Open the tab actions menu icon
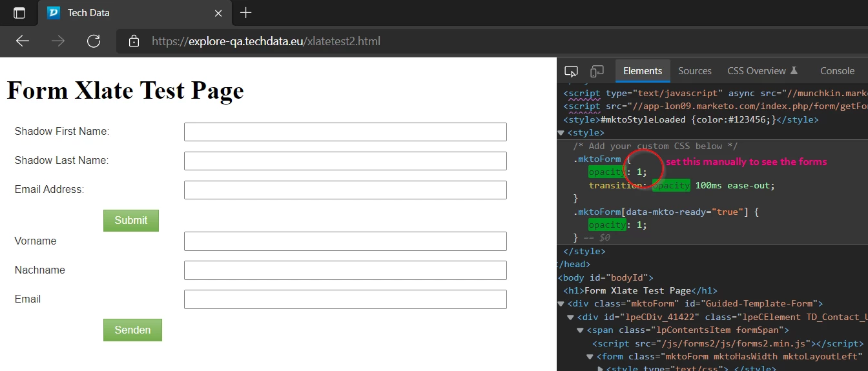This screenshot has width=868, height=371. coord(19,13)
